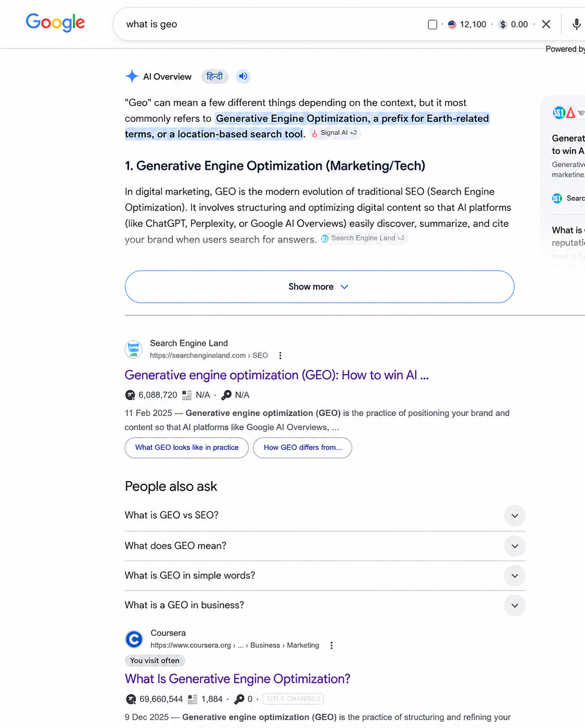This screenshot has width=585, height=728.
Task: Clear the search box with X
Action: 546,24
